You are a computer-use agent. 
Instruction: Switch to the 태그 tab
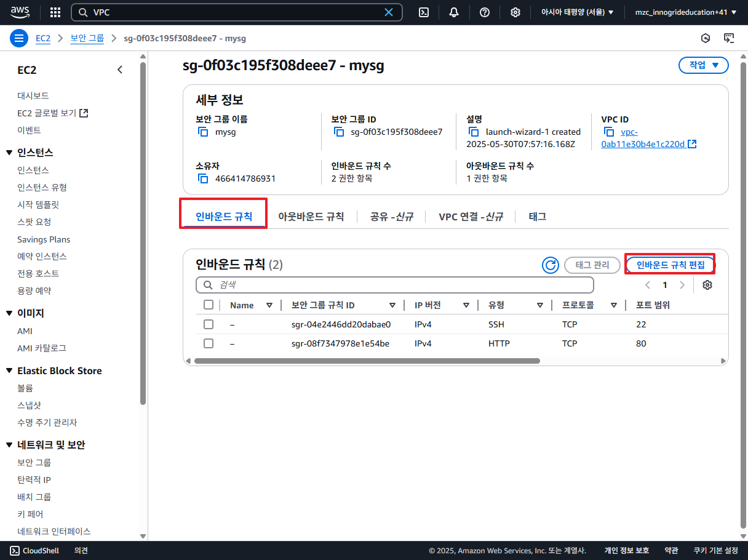click(x=538, y=217)
